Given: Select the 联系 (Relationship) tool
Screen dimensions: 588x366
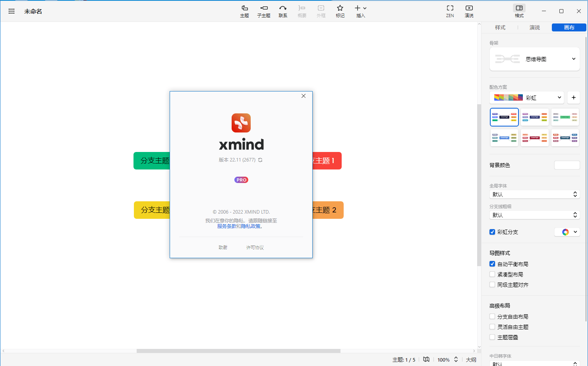Looking at the screenshot, I should (282, 11).
